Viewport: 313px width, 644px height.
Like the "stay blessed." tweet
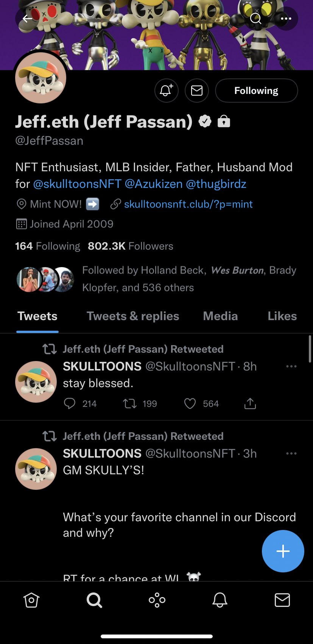(190, 404)
